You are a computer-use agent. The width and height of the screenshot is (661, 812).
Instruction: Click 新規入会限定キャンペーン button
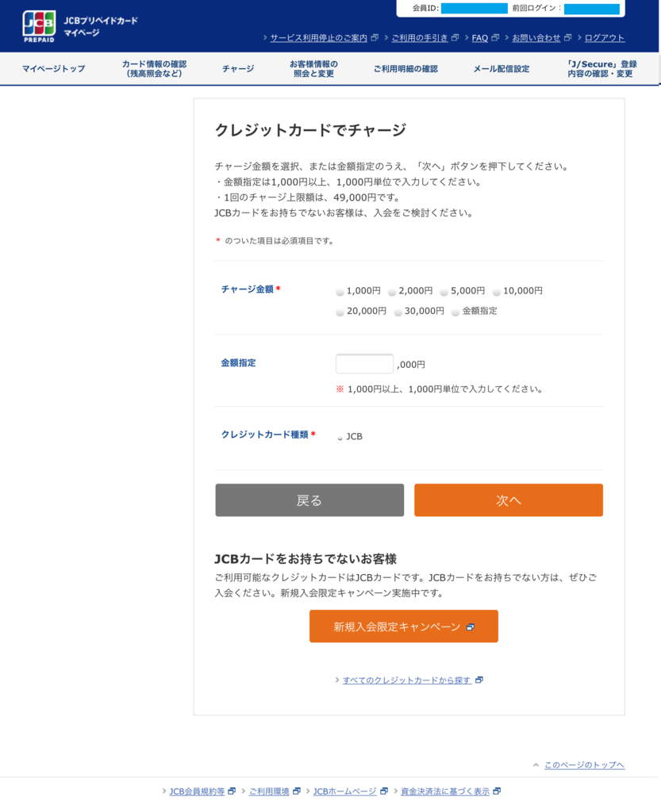(x=404, y=626)
